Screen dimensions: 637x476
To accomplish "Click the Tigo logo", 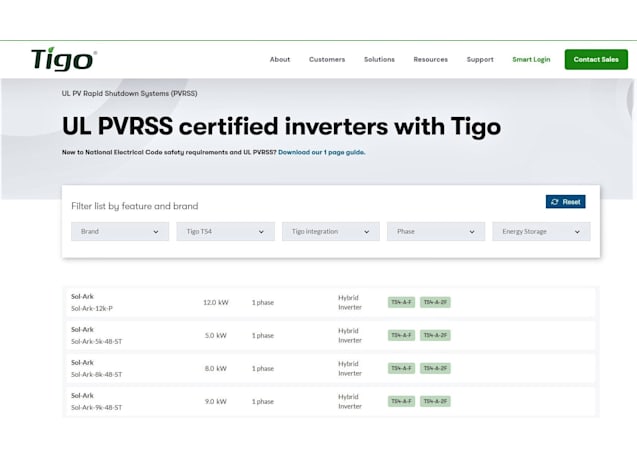I will [x=64, y=59].
